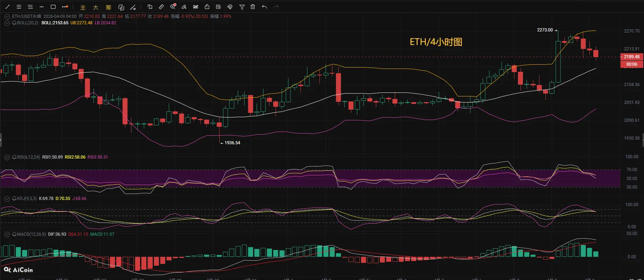Click the 2270.70 price axis label
This screenshot has height=280, width=644.
click(632, 31)
